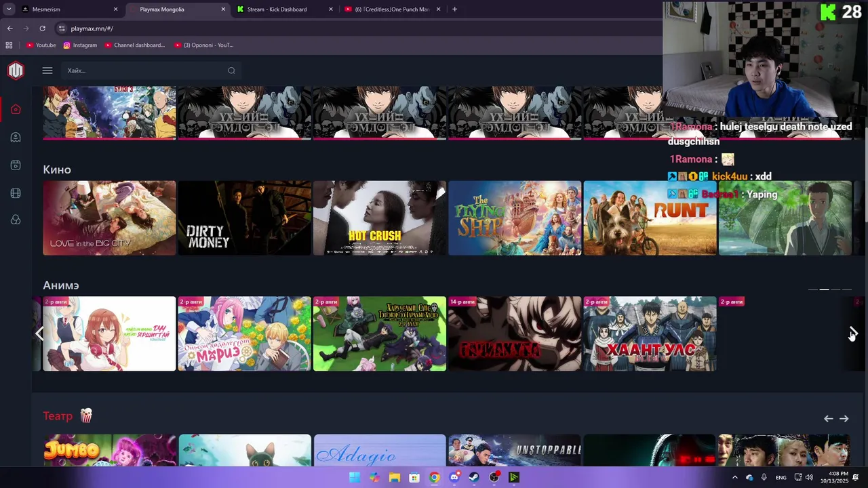Open the volume icon in system tray

point(809,477)
